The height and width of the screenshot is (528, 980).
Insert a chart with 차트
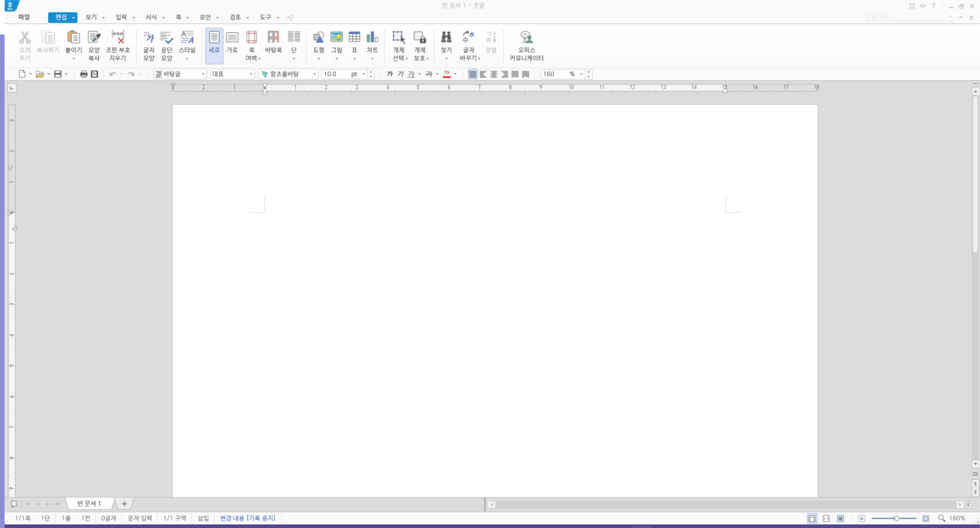(372, 38)
